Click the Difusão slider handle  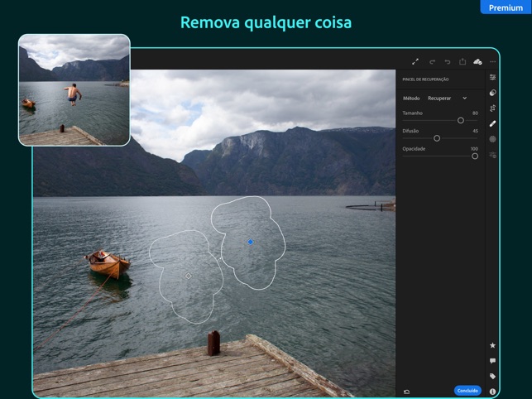(x=437, y=138)
